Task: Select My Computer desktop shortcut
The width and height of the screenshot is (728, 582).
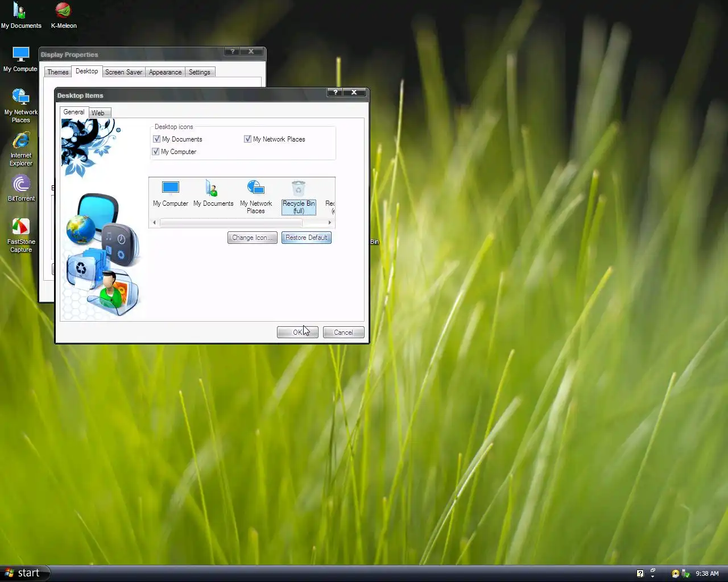Action: coord(20,59)
